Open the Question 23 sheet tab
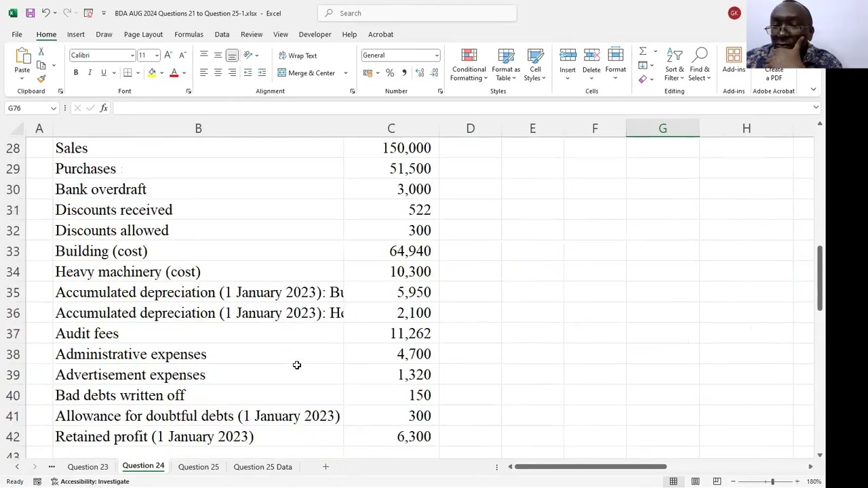Image resolution: width=868 pixels, height=488 pixels. (x=87, y=467)
